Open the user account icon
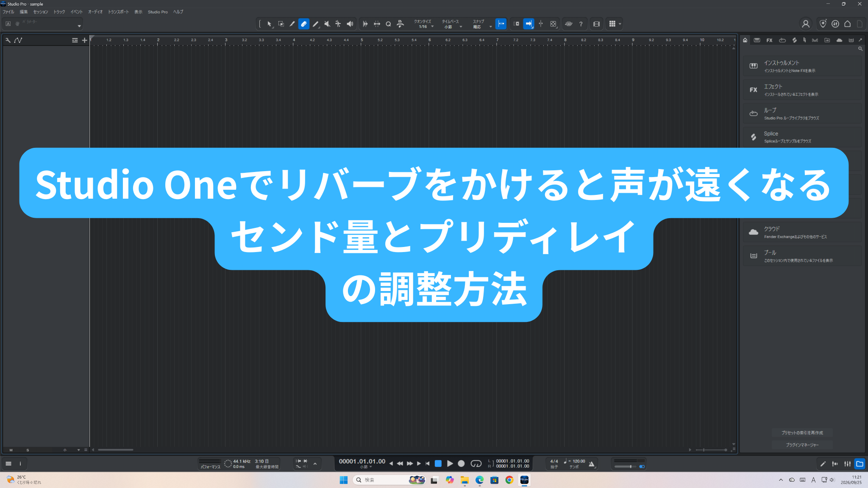 pyautogui.click(x=806, y=24)
